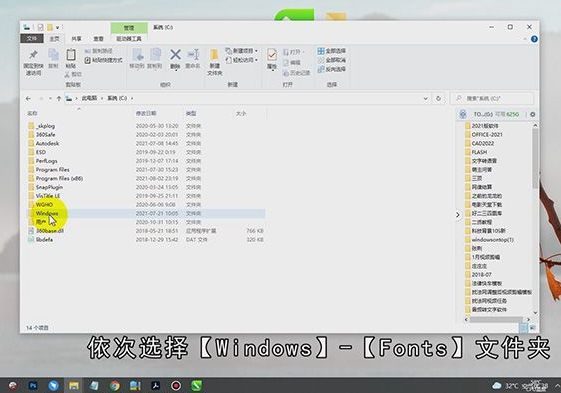The image size is (561, 393).
Task: Go back with the Back arrow
Action: pos(28,98)
